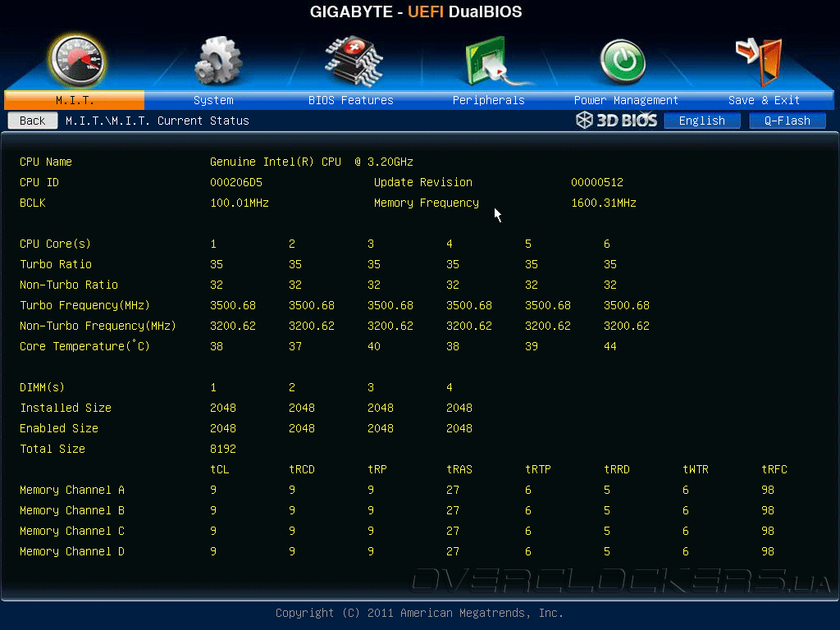Click the tRTP column header
840x630 pixels.
tap(538, 469)
